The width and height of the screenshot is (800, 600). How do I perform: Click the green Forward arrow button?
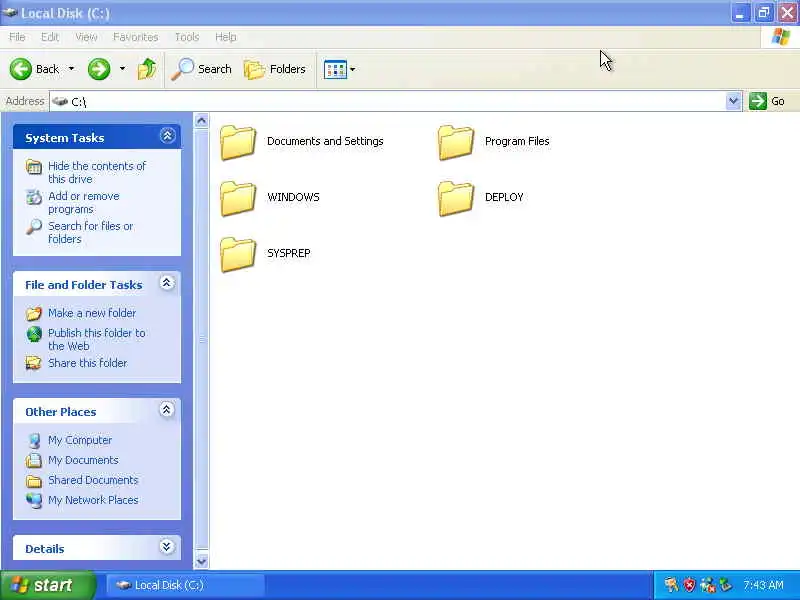pos(98,69)
